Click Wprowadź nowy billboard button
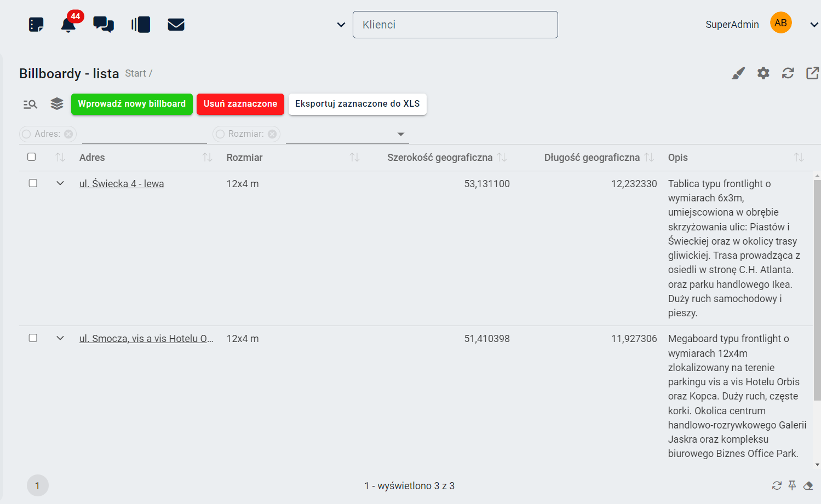Viewport: 821px width, 504px height. [131, 104]
